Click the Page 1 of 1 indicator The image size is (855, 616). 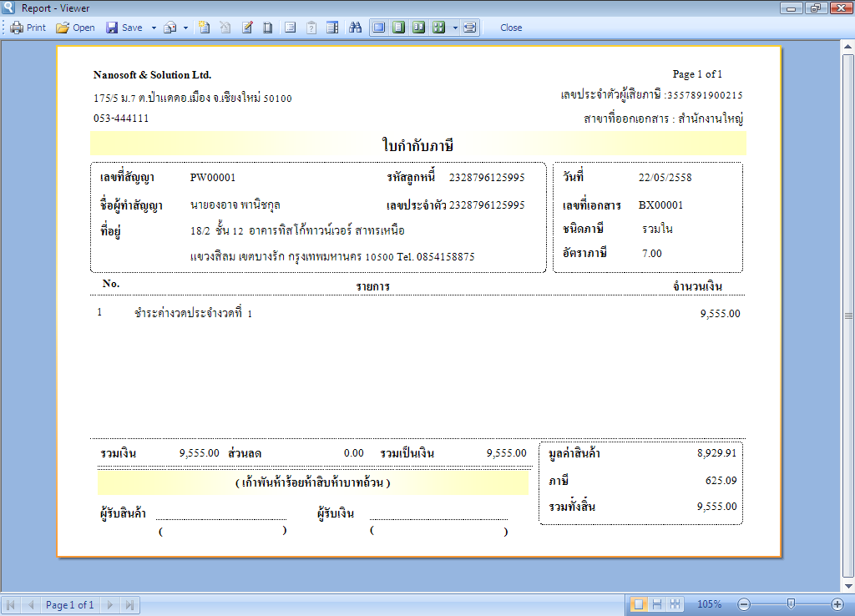click(70, 604)
